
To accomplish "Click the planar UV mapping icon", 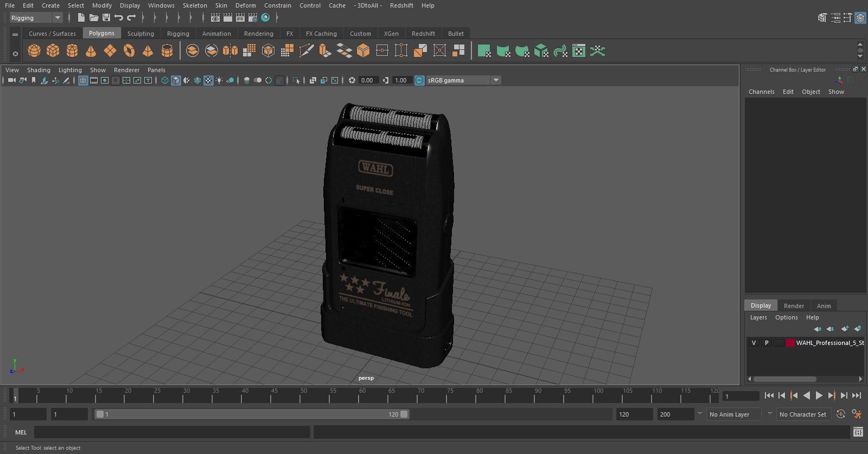I will (484, 51).
